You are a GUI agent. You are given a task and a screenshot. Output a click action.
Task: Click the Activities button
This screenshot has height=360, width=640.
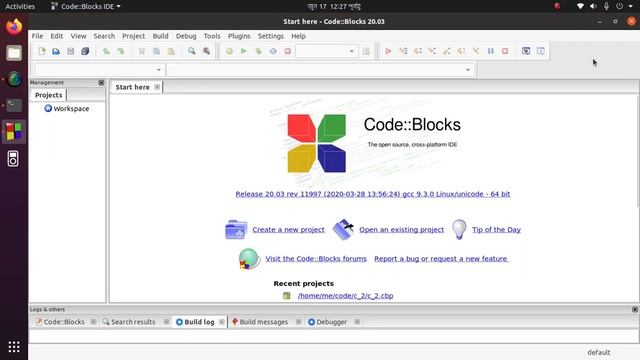click(x=20, y=6)
